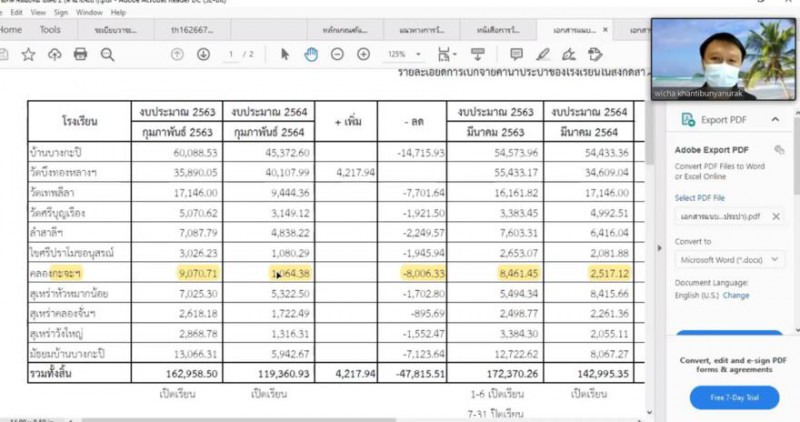The width and height of the screenshot is (800, 422).
Task: Click the stamp tools icon
Action: tap(595, 54)
